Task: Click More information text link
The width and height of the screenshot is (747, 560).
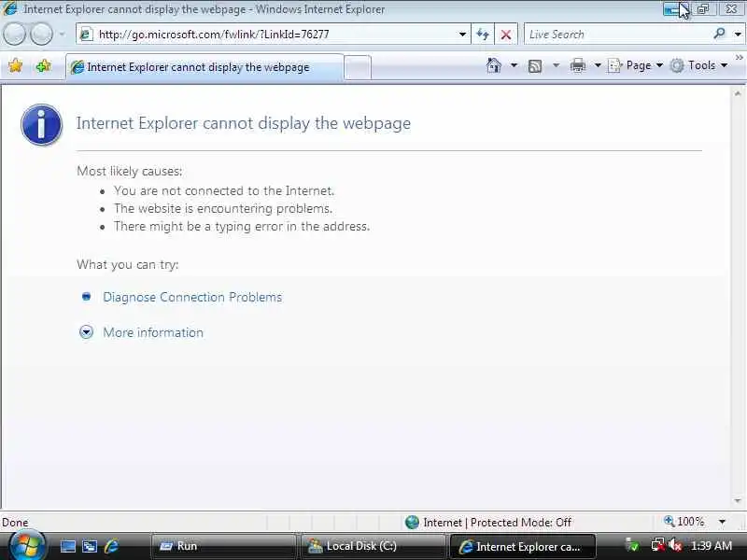Action: [153, 332]
